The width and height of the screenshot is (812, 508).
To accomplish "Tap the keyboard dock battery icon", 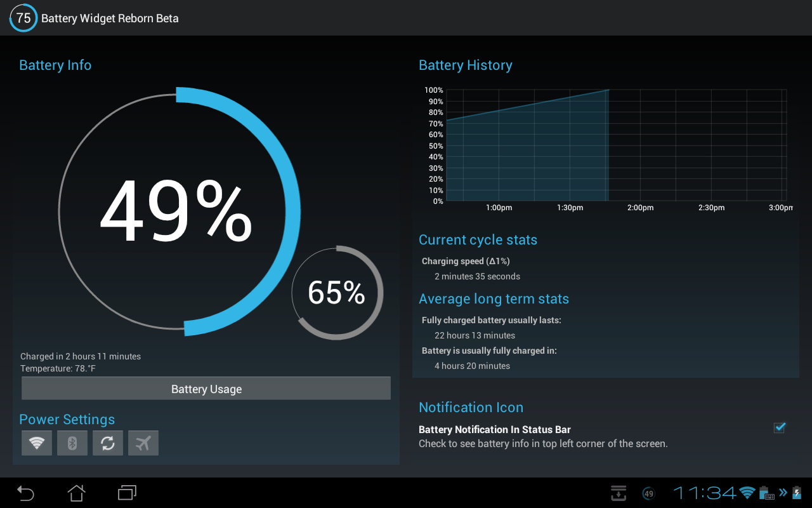I will click(x=767, y=493).
